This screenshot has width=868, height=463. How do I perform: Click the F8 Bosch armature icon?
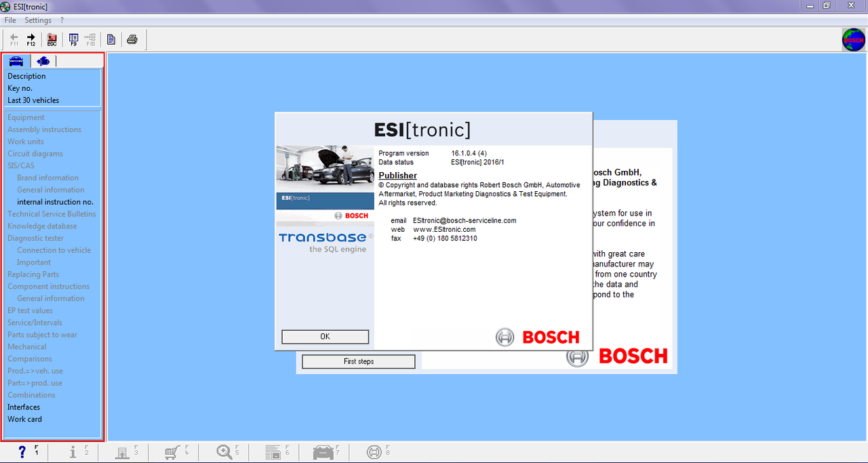click(374, 452)
